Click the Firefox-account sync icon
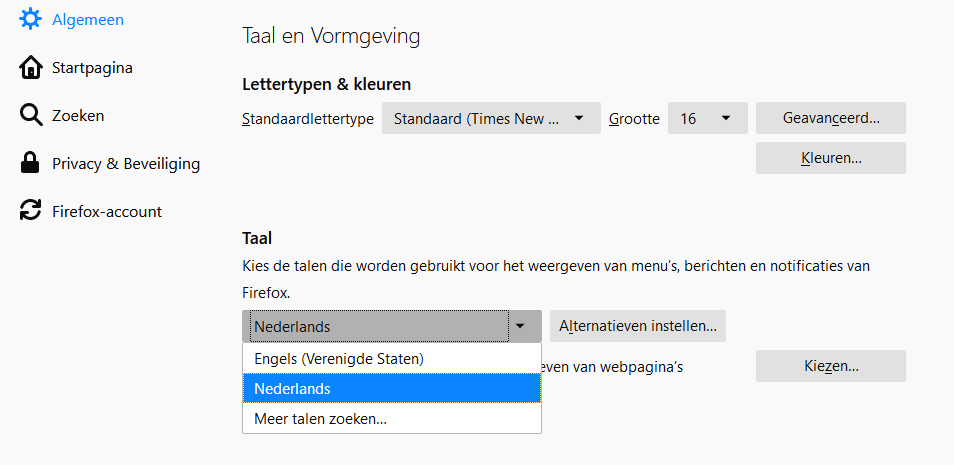Screen dimensions: 954x465 (31, 211)
